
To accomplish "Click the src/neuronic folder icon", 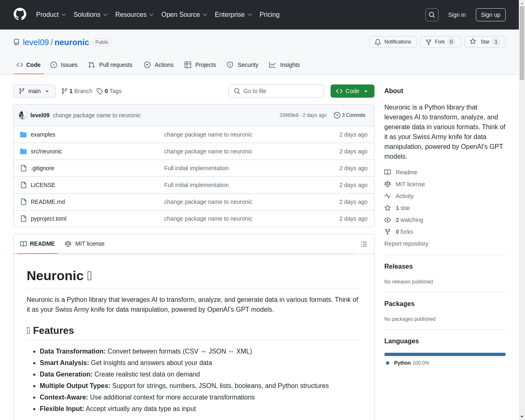I will tap(23, 151).
